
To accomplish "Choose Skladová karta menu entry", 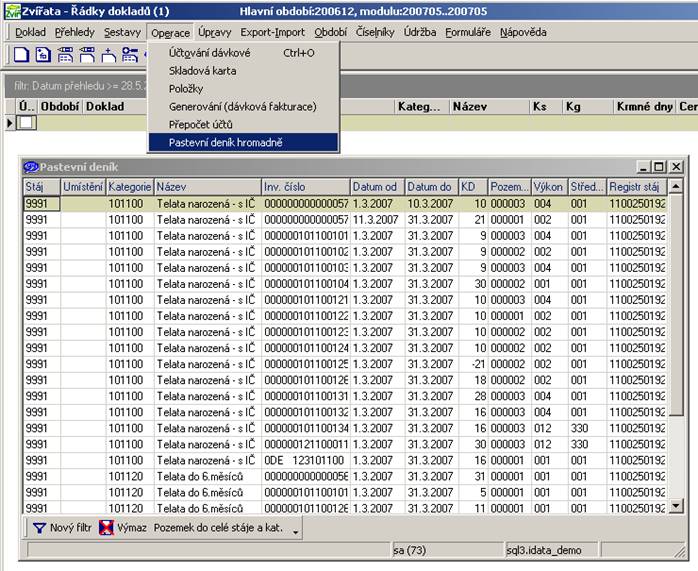I will (x=243, y=71).
